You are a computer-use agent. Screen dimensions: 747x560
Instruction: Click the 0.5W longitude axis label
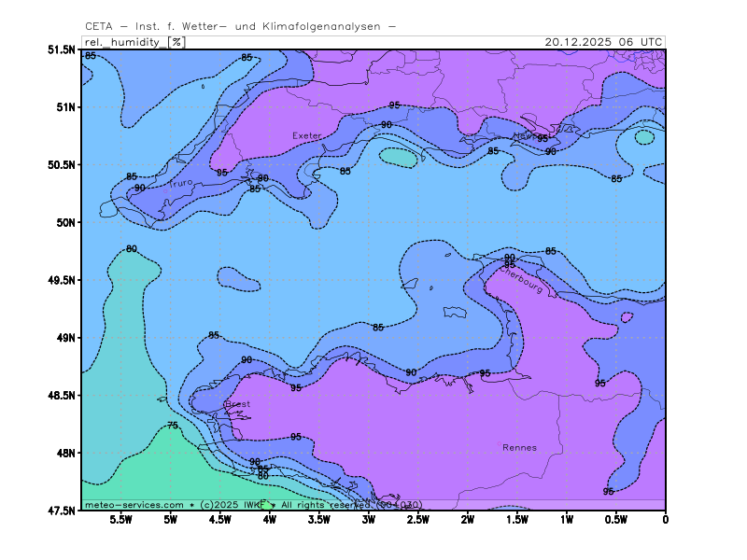[x=615, y=520]
